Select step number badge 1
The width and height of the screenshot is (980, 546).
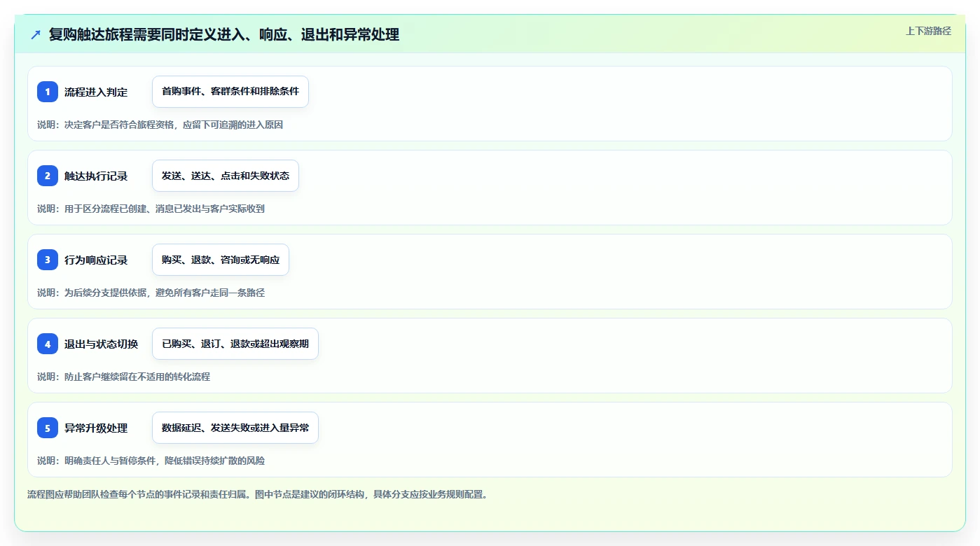point(48,92)
